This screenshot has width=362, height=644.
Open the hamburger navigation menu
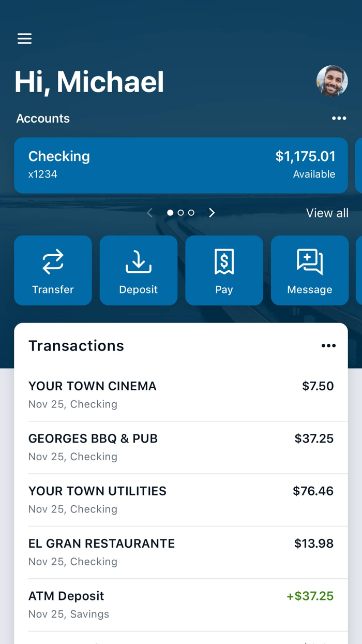24,39
